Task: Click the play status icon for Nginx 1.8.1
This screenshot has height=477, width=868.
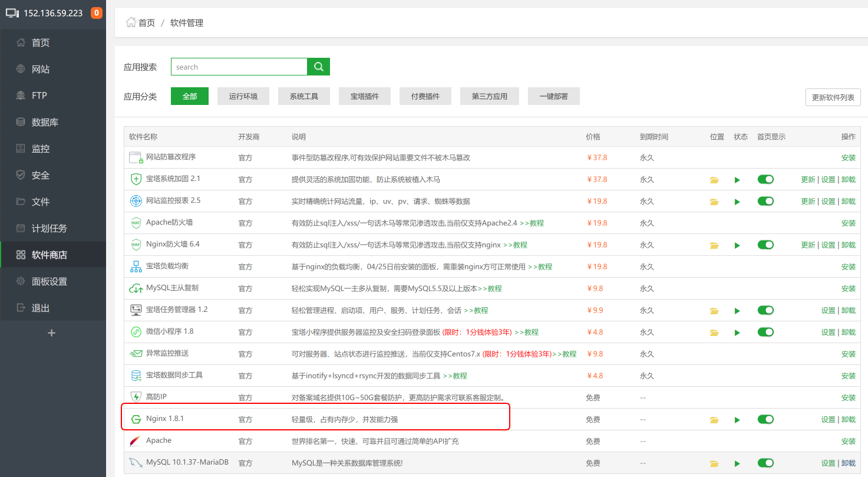Action: [737, 420]
